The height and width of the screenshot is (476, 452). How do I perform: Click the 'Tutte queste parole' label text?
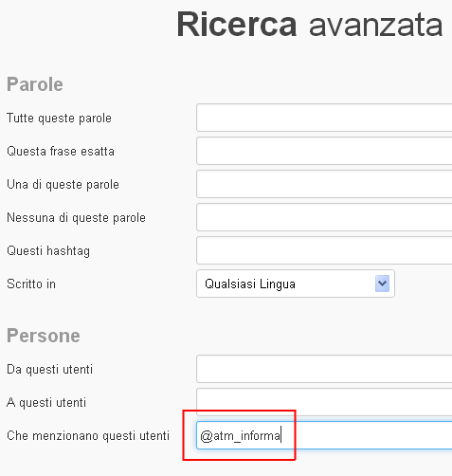coord(59,119)
